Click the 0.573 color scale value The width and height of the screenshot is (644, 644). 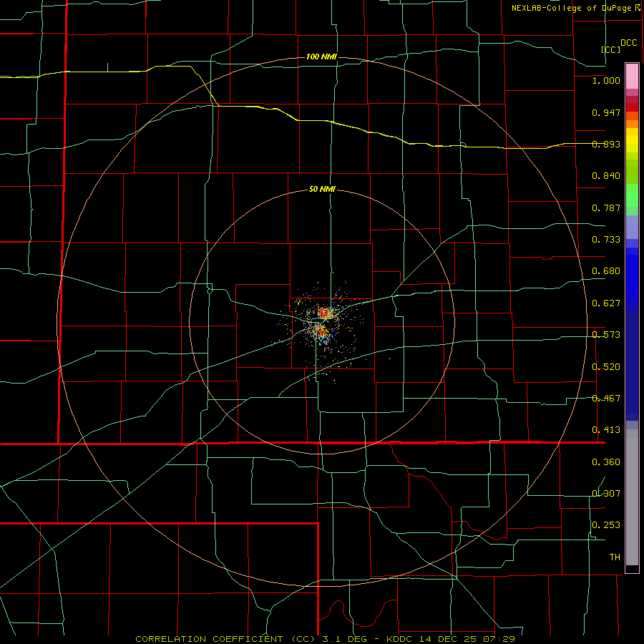606,335
